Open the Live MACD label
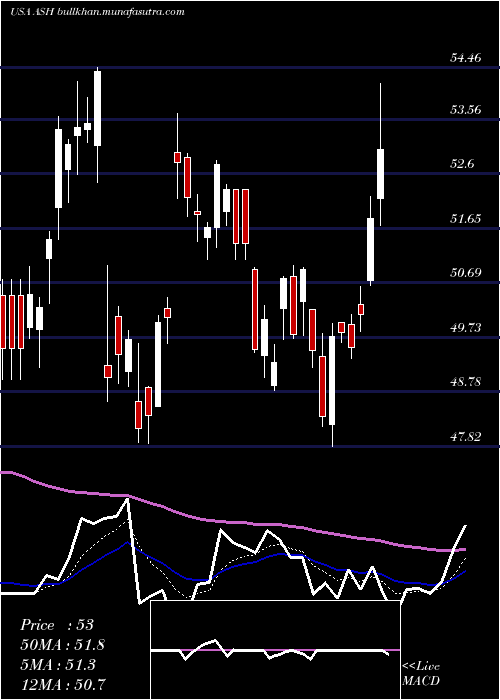The image size is (500, 700). click(421, 674)
